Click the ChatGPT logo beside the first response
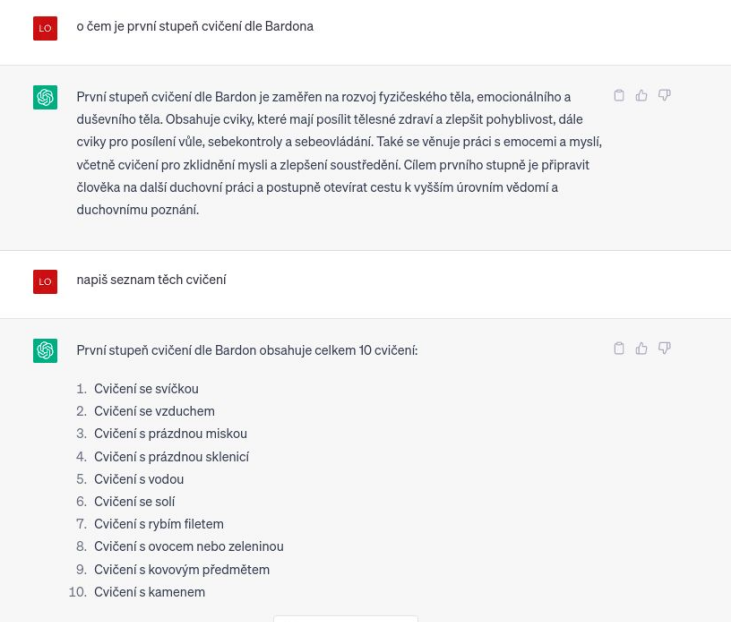Screen dimensions: 731x622 (44, 97)
